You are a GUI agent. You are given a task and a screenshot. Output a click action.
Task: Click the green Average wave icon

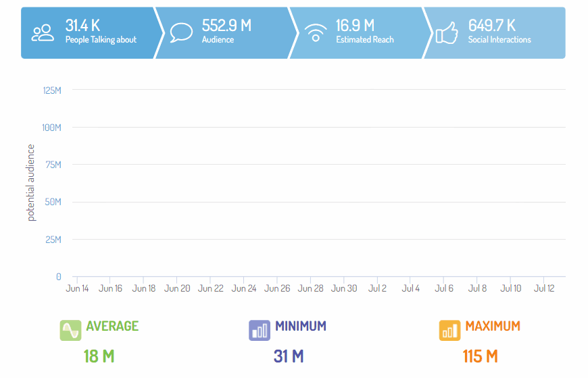pyautogui.click(x=70, y=330)
